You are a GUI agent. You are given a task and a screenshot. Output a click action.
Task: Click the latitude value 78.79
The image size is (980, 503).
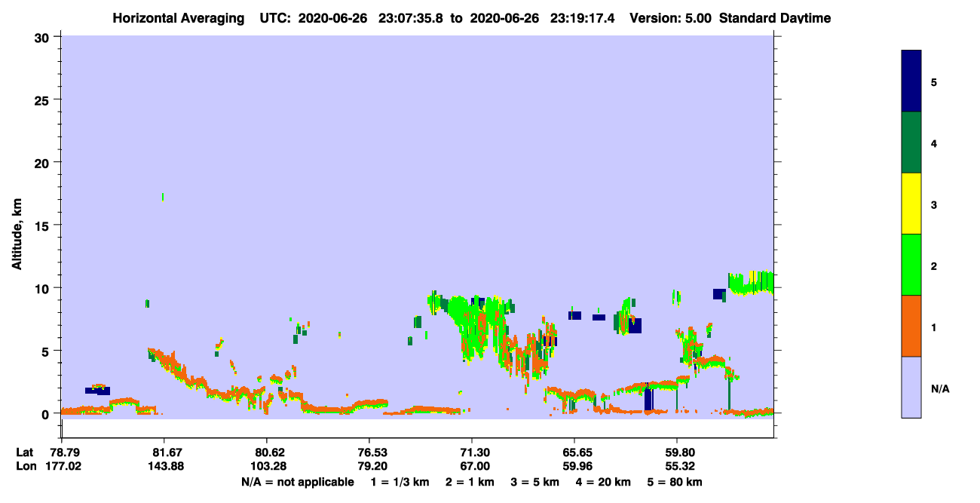[66, 452]
